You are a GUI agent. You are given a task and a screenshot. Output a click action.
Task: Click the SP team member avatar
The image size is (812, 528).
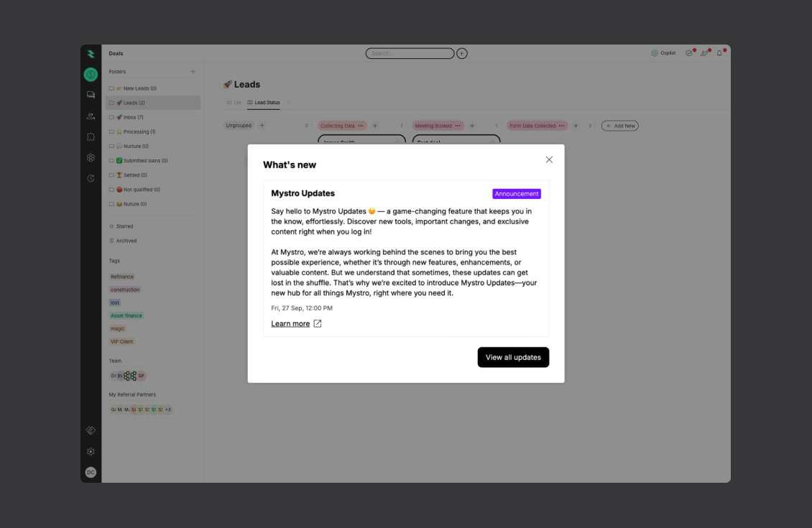point(142,376)
